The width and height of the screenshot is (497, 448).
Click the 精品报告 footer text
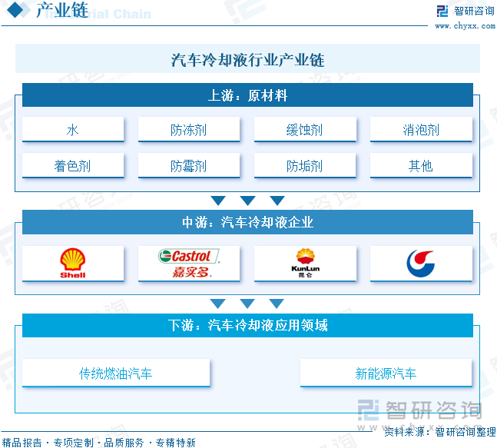(x=22, y=443)
